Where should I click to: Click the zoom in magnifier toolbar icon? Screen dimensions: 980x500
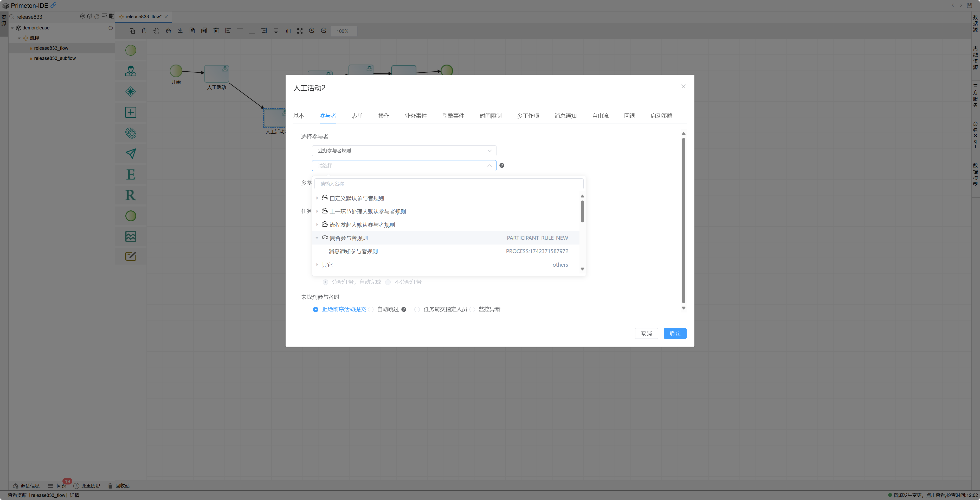tap(312, 31)
